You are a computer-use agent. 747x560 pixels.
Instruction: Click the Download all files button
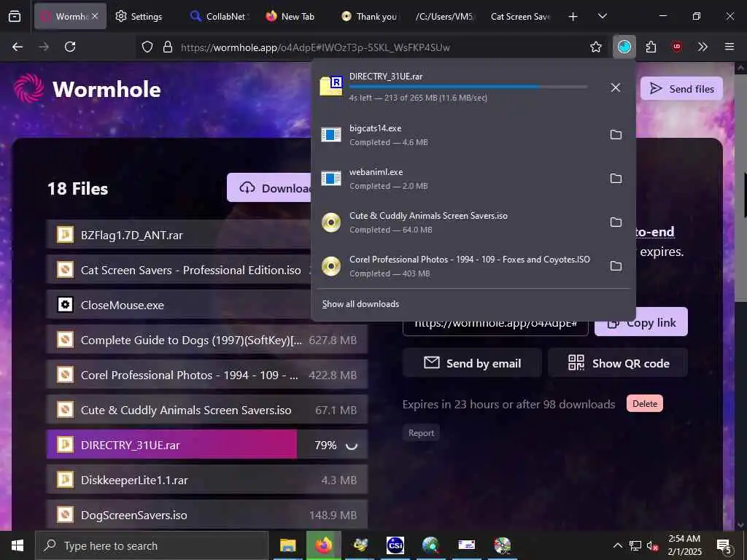click(269, 187)
